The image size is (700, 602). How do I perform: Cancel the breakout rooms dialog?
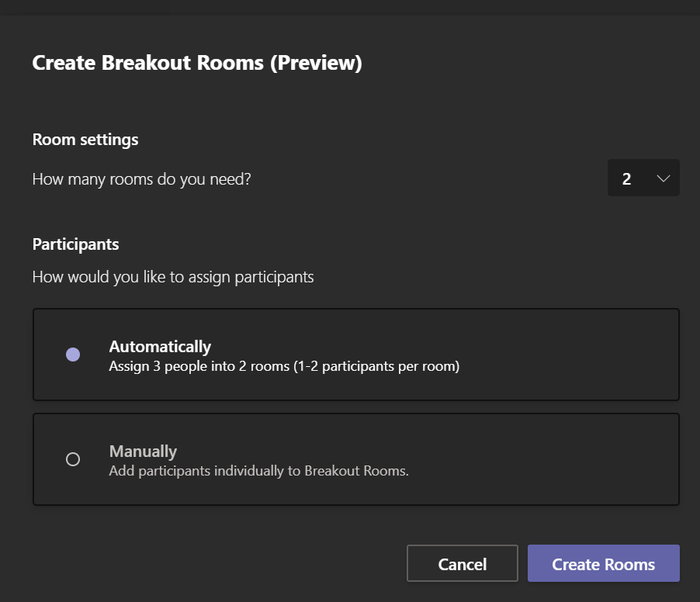point(462,564)
